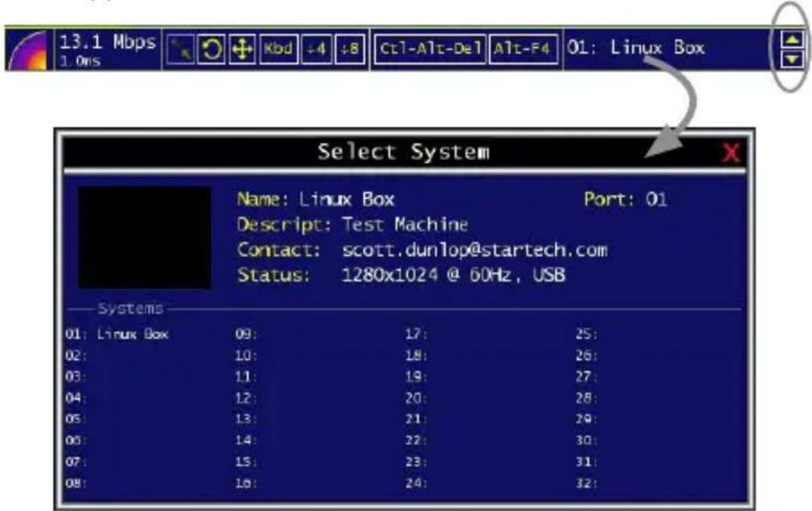Click the Name value Linux Box
The image size is (812, 511).
point(347,199)
